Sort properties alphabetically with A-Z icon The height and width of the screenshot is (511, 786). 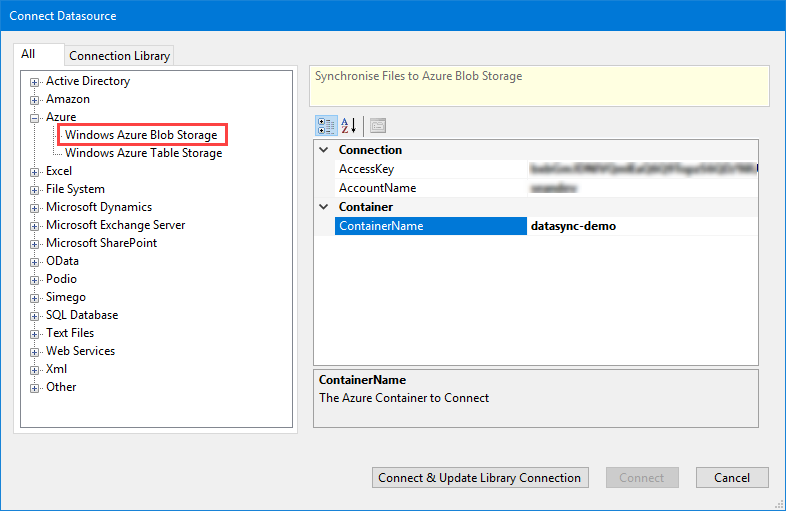click(x=348, y=126)
